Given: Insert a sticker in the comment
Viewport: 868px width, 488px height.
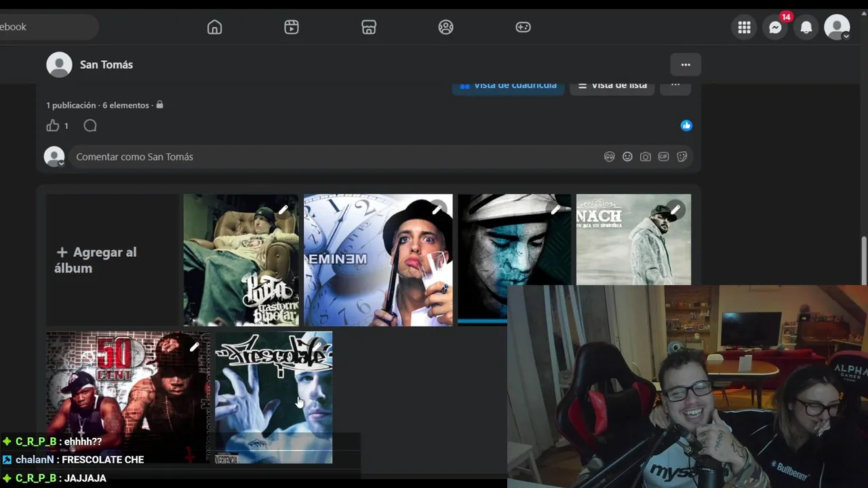Looking at the screenshot, I should (x=682, y=157).
